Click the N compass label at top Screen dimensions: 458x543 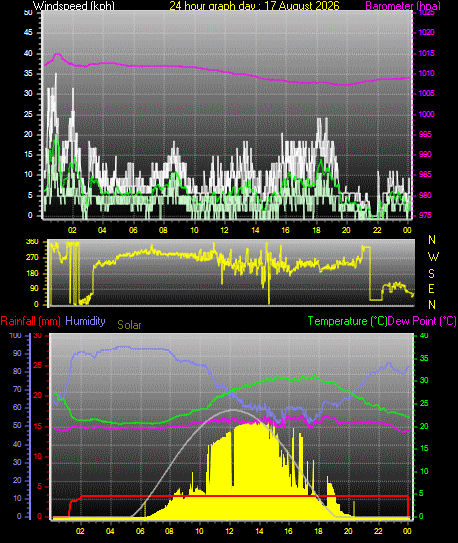pyautogui.click(x=432, y=240)
